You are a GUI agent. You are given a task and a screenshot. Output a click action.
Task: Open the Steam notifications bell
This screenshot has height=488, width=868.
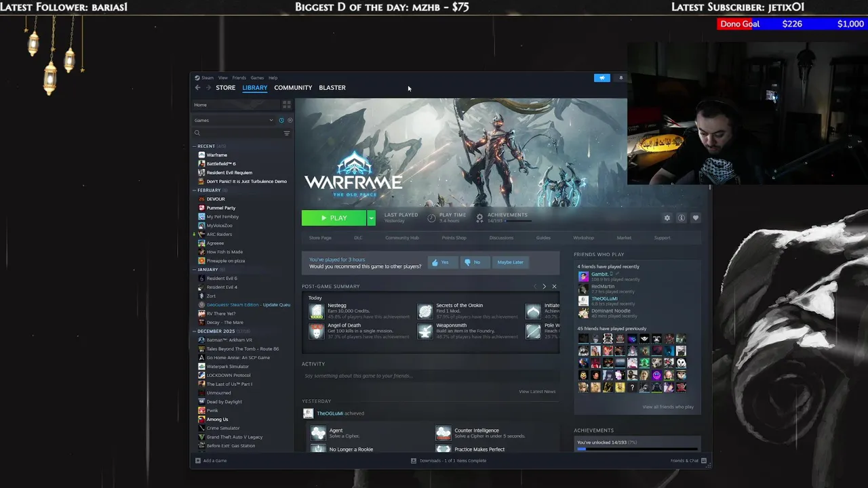click(620, 78)
